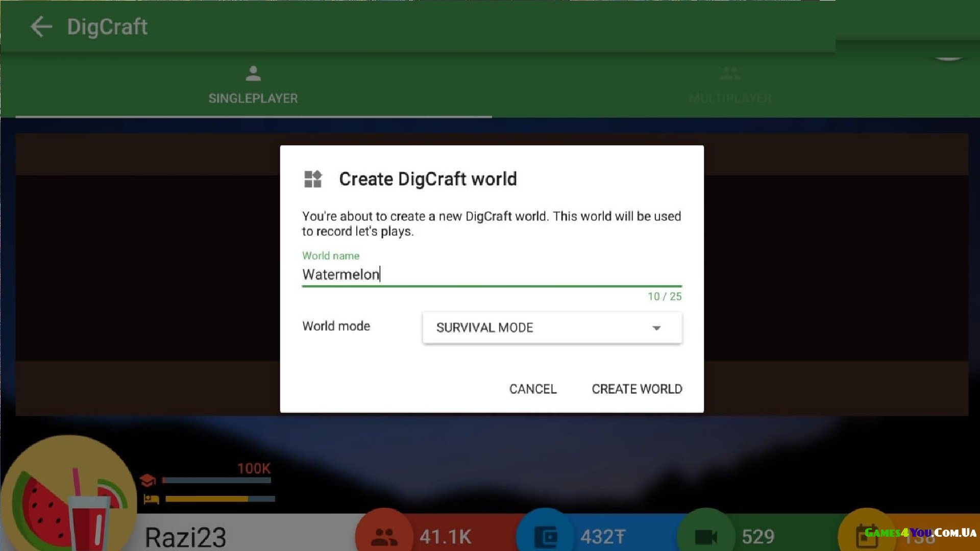Select the Survival Mode combo box
The image size is (980, 551).
tap(536, 328)
